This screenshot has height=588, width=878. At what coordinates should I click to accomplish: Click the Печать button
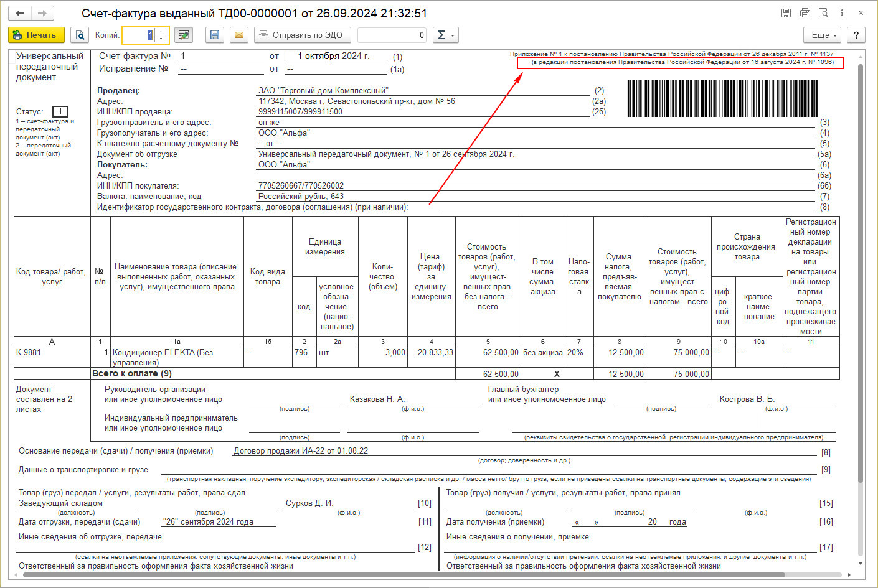pos(36,35)
